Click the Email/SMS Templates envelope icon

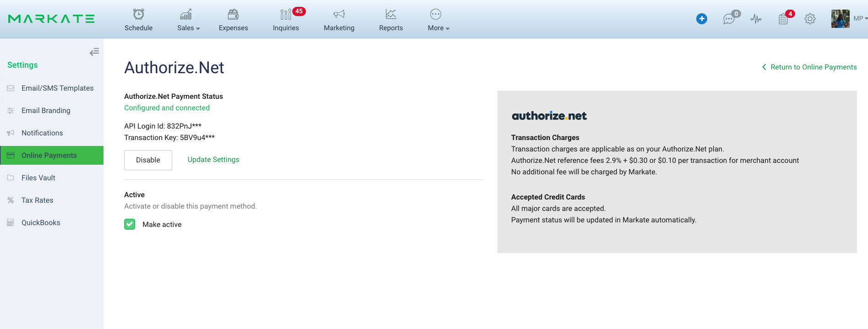(x=11, y=88)
